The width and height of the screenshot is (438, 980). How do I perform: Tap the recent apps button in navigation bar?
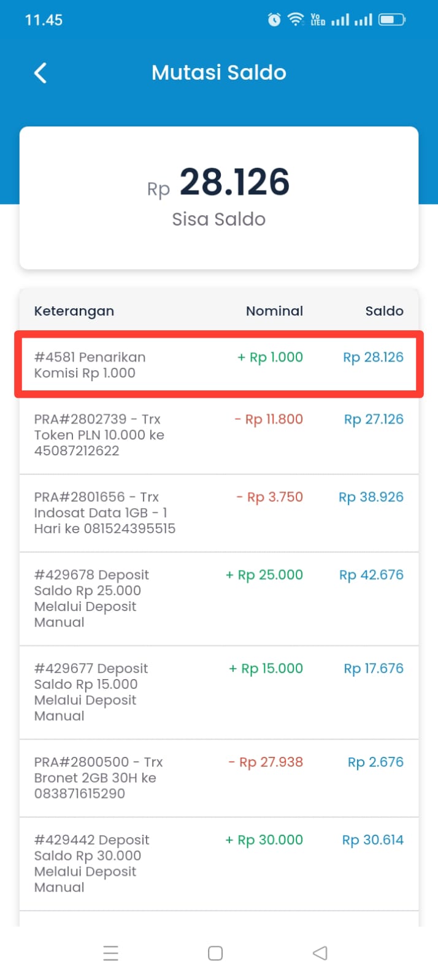pyautogui.click(x=110, y=953)
